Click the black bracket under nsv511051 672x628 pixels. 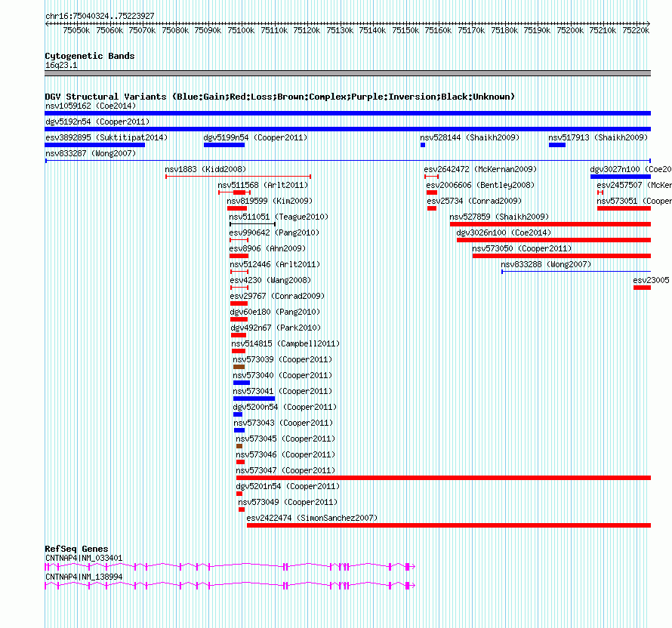[x=252, y=224]
